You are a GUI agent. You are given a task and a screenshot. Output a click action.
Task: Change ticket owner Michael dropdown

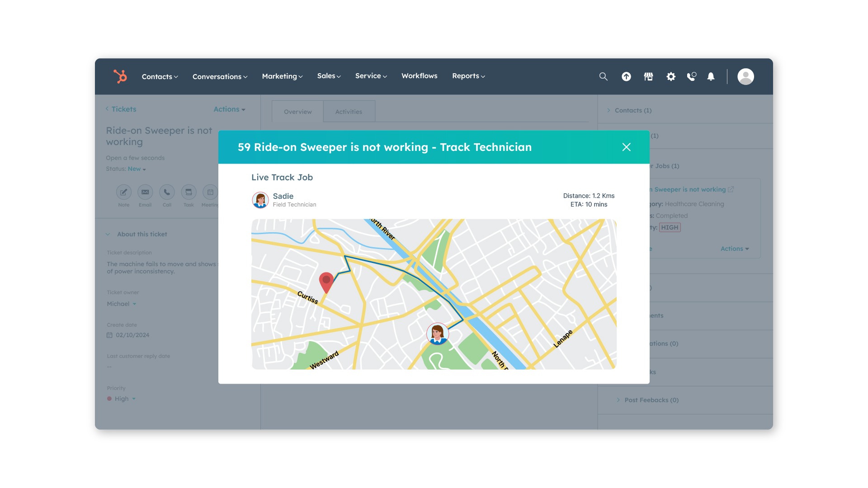tap(121, 304)
